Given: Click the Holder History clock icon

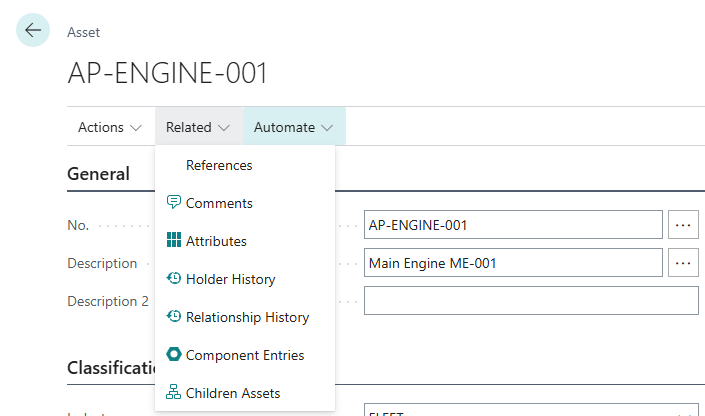Looking at the screenshot, I should (x=174, y=279).
